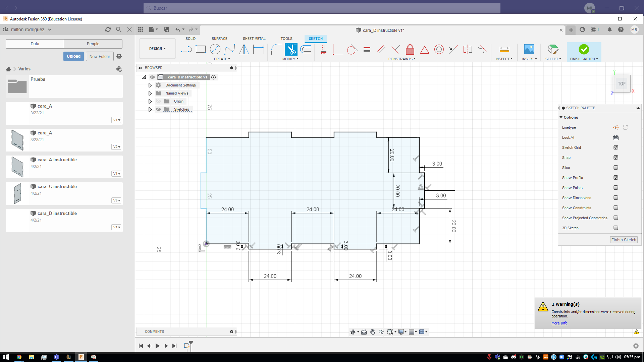Open the DESIGN workspace dropdown
The width and height of the screenshot is (644, 362).
coord(157,49)
